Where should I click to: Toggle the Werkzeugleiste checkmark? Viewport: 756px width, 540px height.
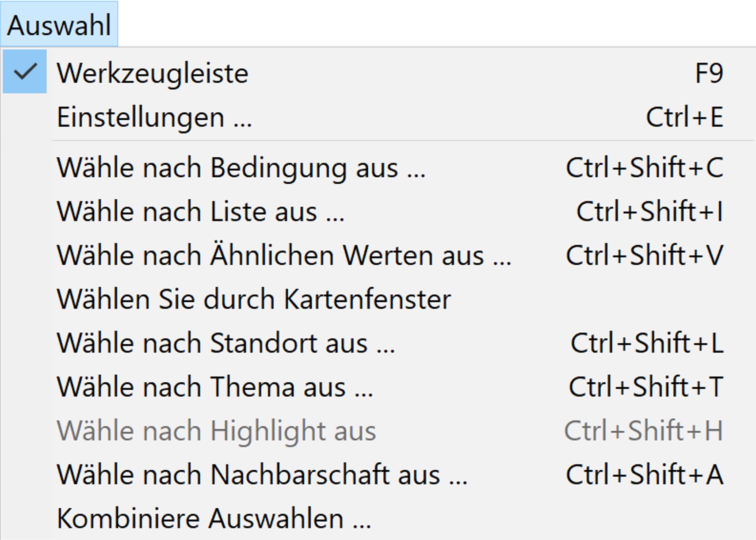pos(25,72)
